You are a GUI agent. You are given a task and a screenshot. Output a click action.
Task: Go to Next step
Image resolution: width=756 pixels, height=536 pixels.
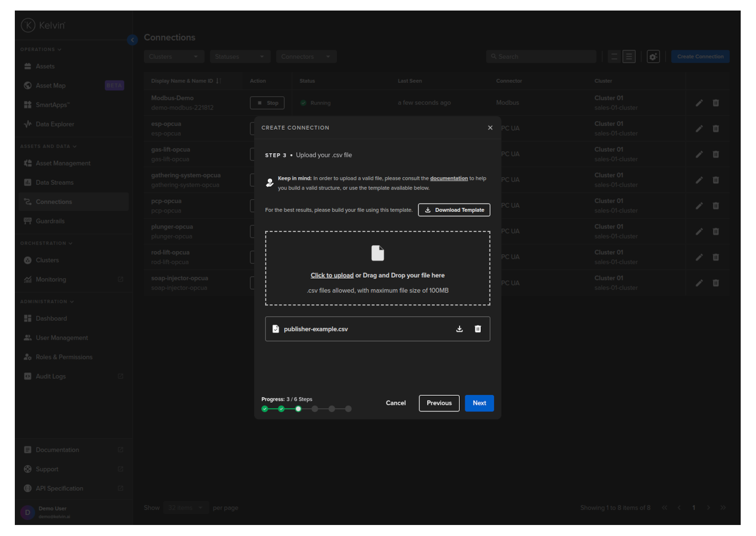479,403
